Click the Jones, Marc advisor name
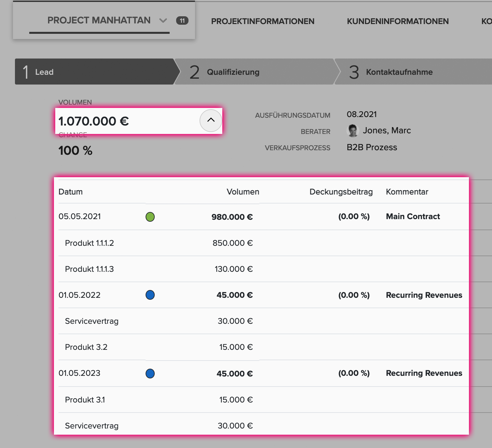The width and height of the screenshot is (492, 448). pos(387,131)
